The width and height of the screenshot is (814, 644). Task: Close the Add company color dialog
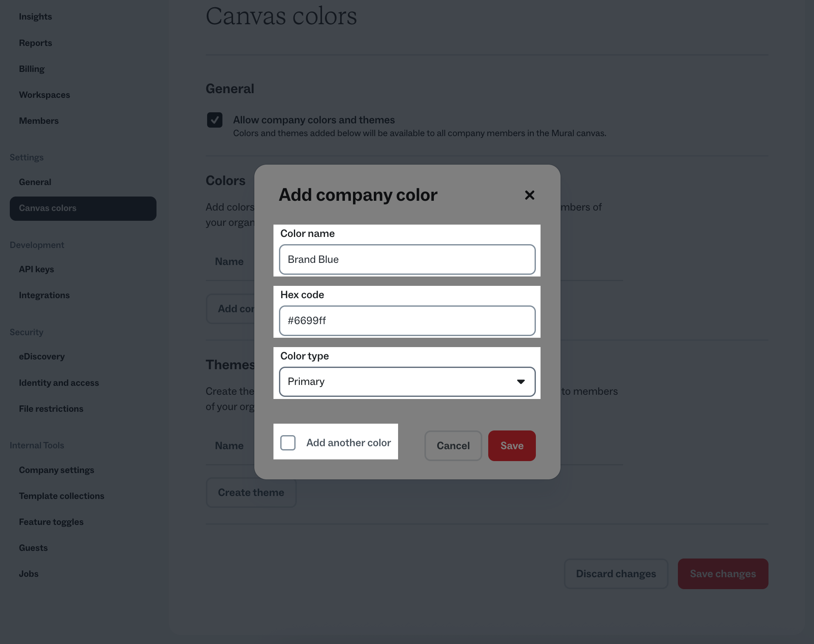tap(529, 195)
